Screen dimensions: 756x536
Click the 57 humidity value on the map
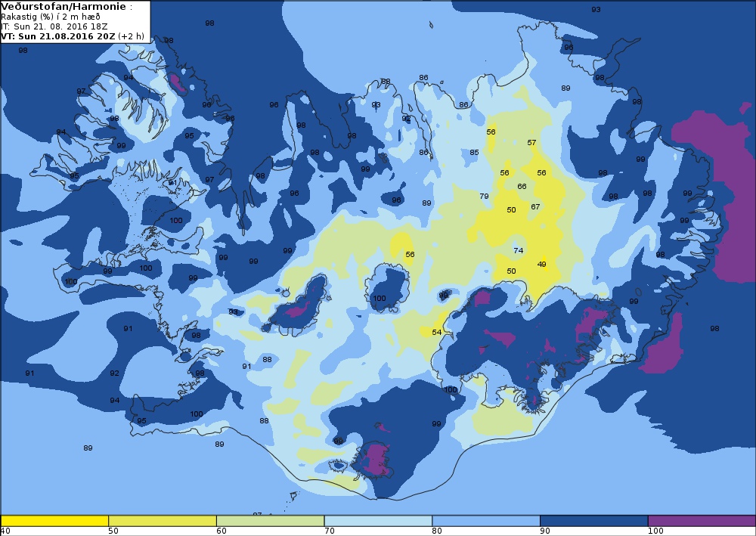(x=531, y=143)
